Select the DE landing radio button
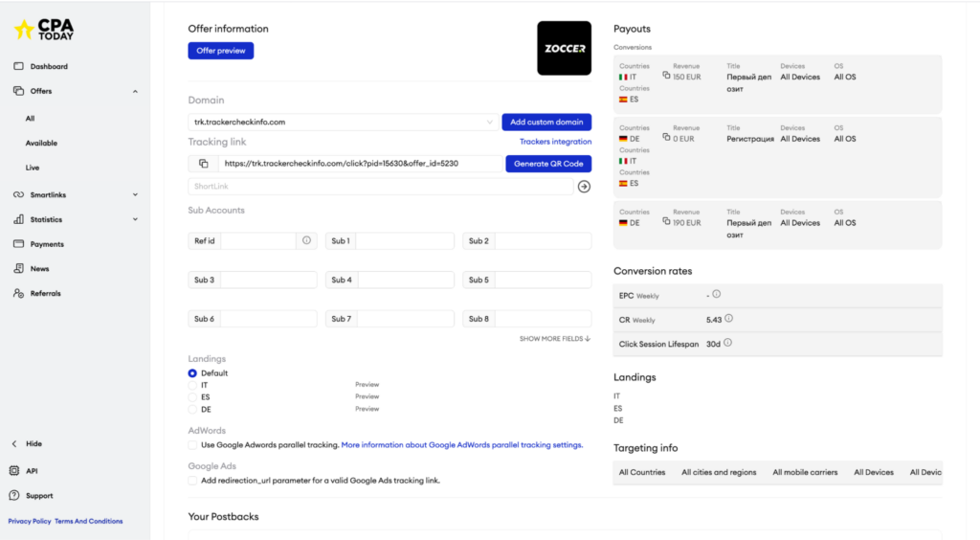The image size is (980, 540). (192, 410)
